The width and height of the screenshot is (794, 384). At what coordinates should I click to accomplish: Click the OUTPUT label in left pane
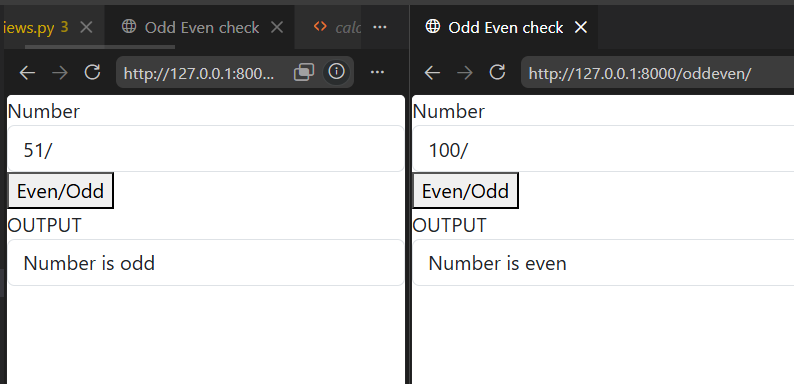pos(44,225)
